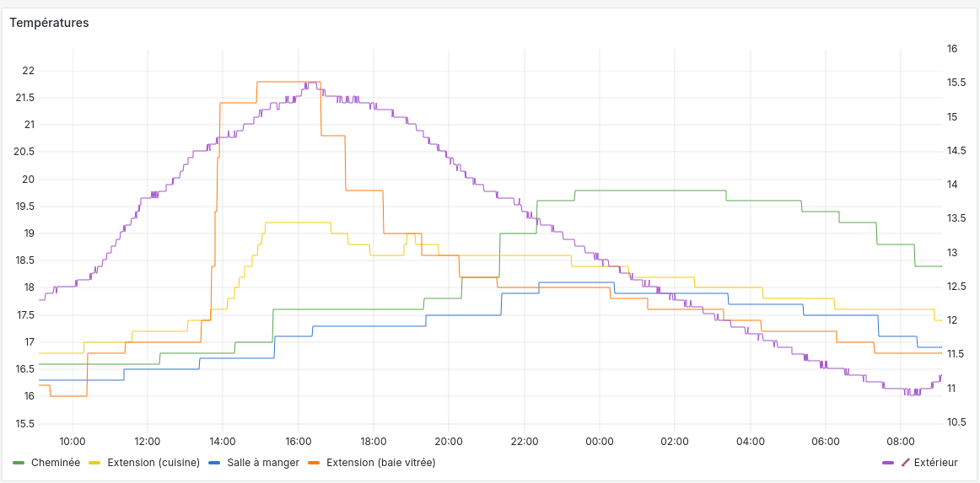Click the 15.5 label on right axis
980x483 pixels.
click(956, 83)
